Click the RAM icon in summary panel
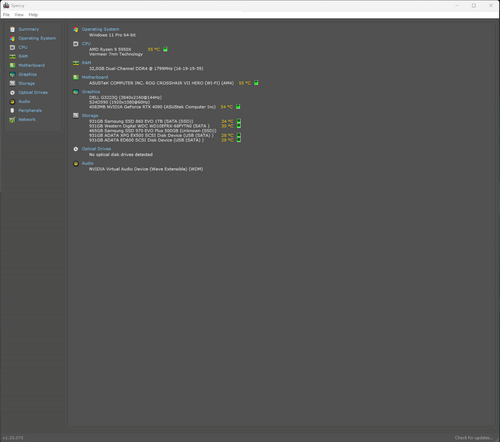 (x=76, y=63)
